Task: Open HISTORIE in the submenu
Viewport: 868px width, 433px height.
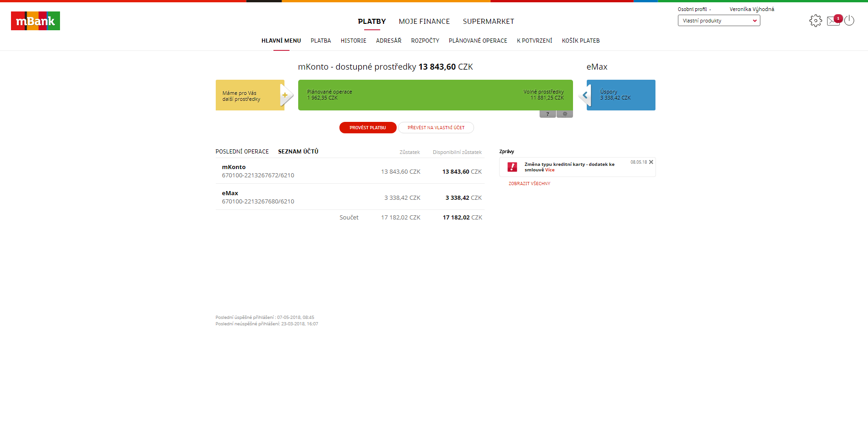Action: pos(354,41)
